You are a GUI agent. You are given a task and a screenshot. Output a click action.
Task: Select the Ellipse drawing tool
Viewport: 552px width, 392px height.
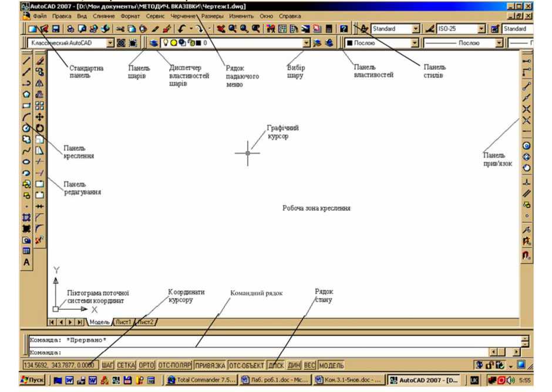coord(26,162)
